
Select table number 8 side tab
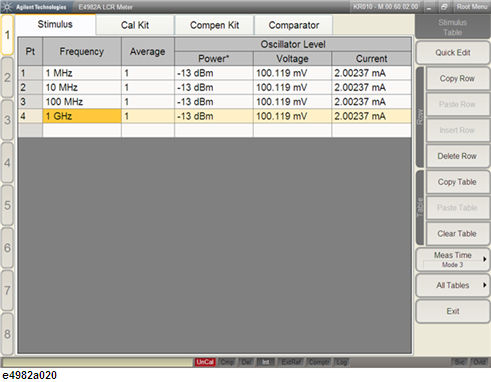coord(7,334)
